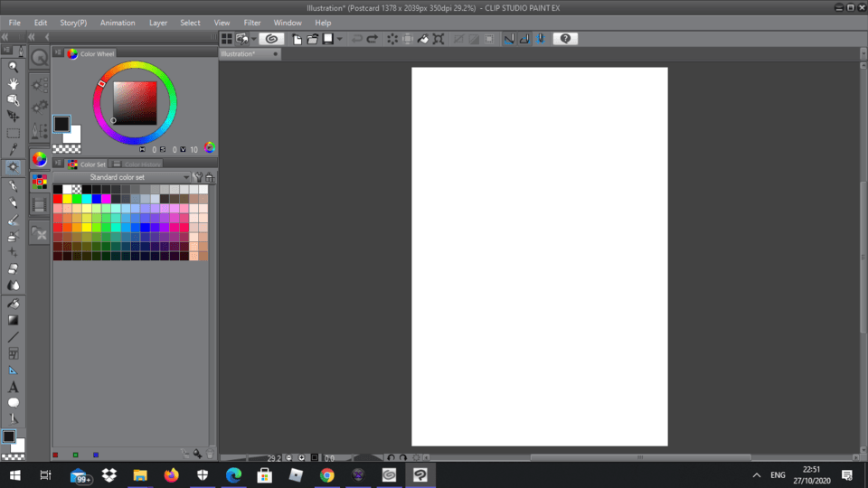This screenshot has height=488, width=868.
Task: Select the Auto select magic wand tool
Action: [14, 167]
